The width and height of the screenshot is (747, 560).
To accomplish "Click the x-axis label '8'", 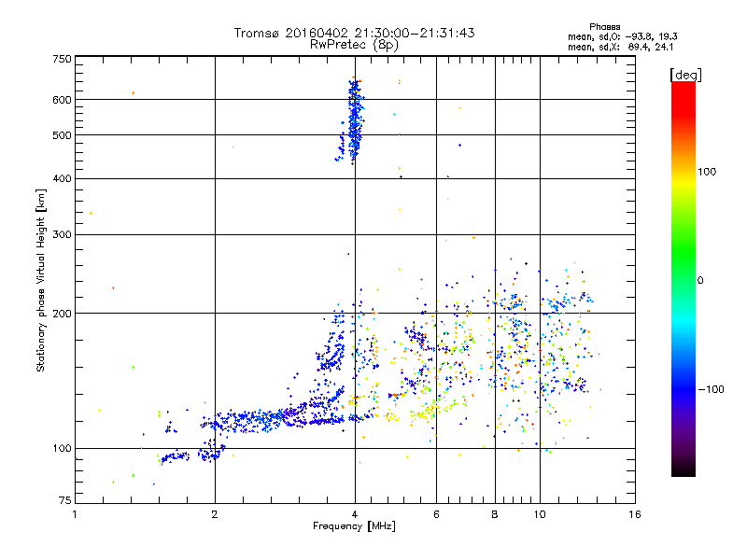I will pyautogui.click(x=495, y=514).
